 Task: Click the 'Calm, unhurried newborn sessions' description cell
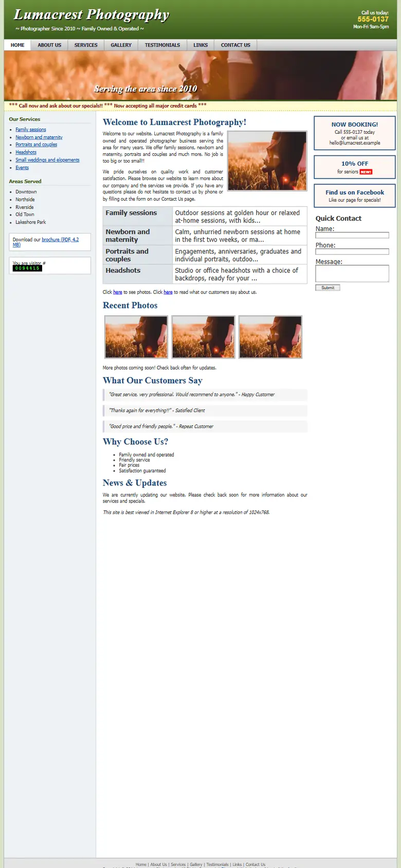(240, 236)
